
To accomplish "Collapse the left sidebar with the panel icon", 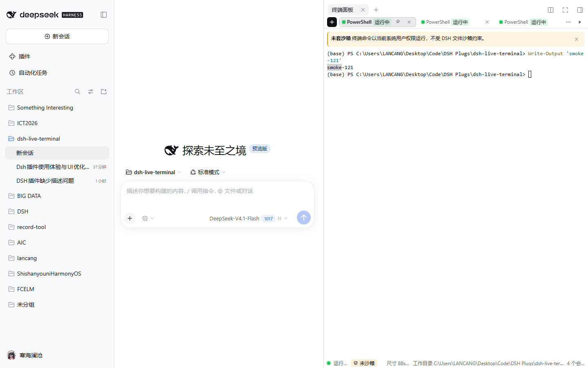I will [x=104, y=15].
